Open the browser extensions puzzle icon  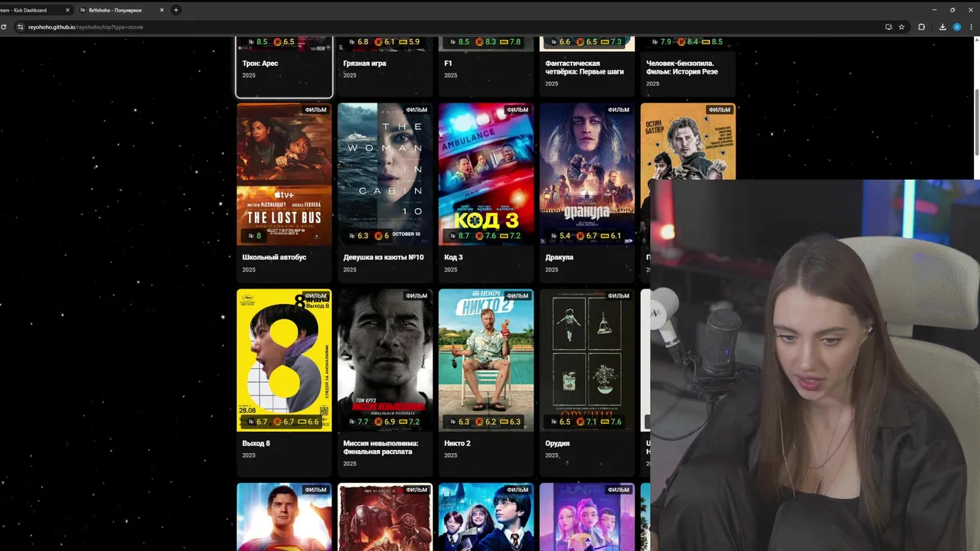(922, 27)
